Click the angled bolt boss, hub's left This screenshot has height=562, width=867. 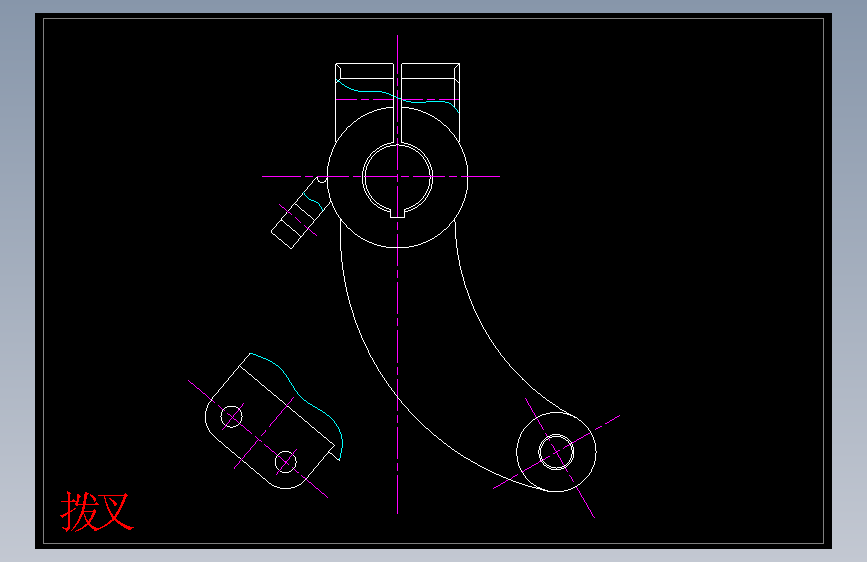(300, 212)
